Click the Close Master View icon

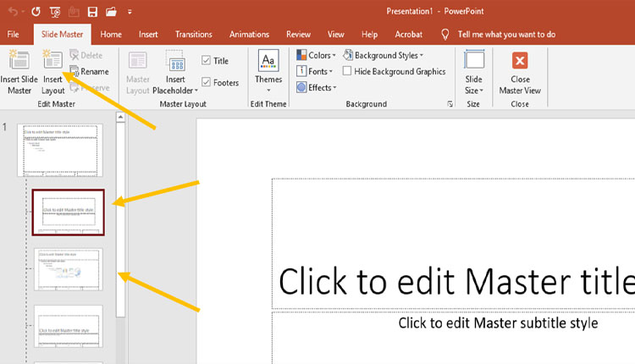tap(520, 61)
